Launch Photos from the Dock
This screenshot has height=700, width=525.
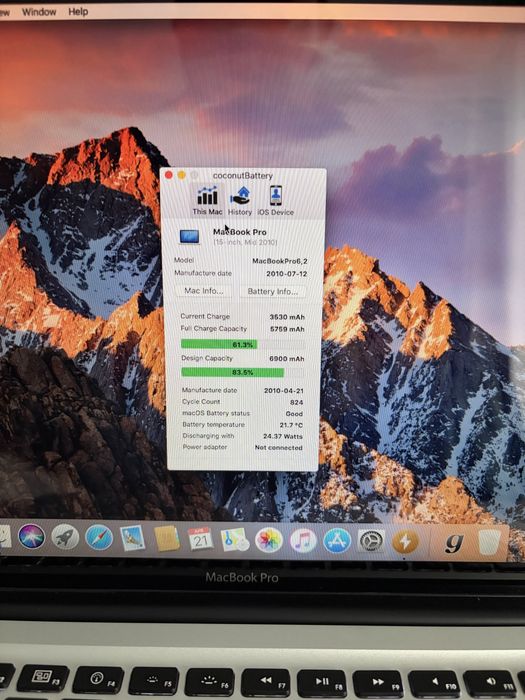(x=269, y=540)
